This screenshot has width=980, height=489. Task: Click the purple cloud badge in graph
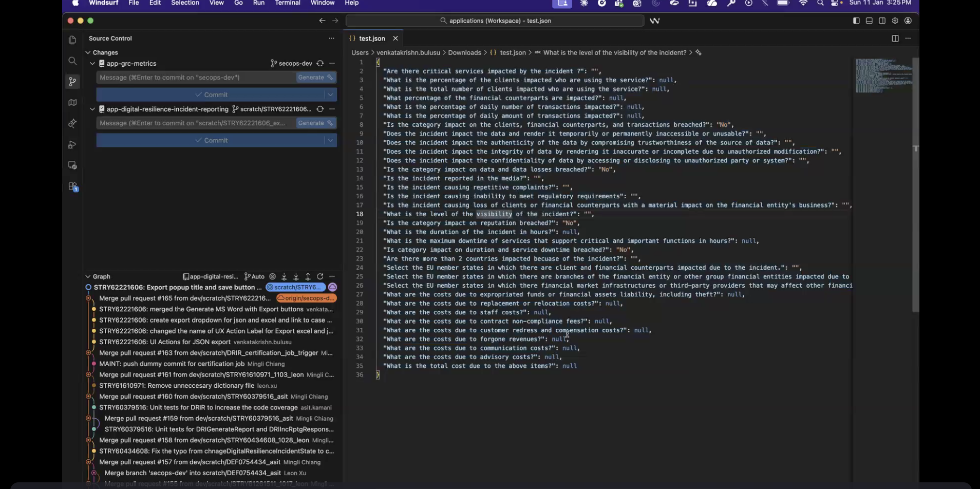click(332, 287)
